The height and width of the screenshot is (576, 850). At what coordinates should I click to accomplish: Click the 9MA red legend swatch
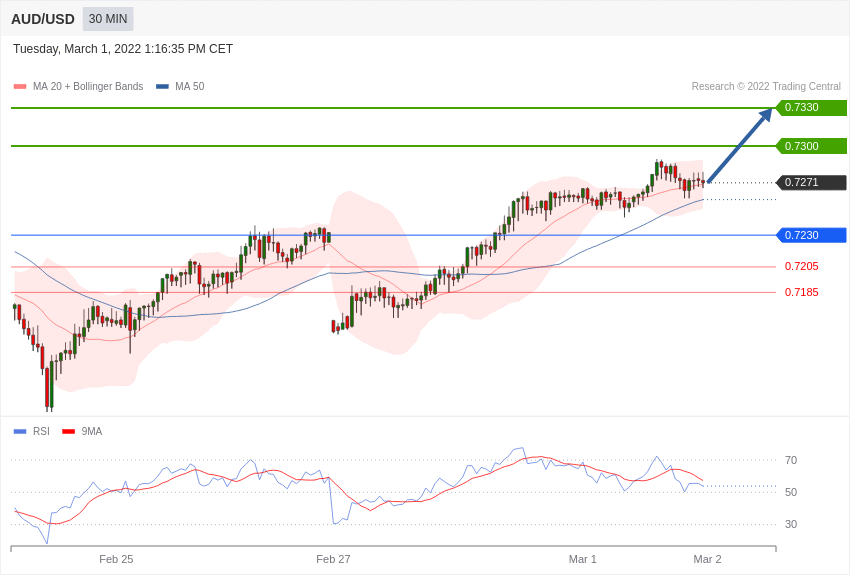(68, 432)
